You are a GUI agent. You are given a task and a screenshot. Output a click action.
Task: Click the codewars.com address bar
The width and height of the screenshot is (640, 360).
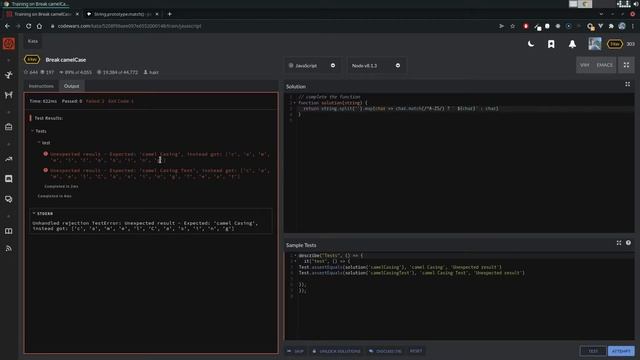269,26
